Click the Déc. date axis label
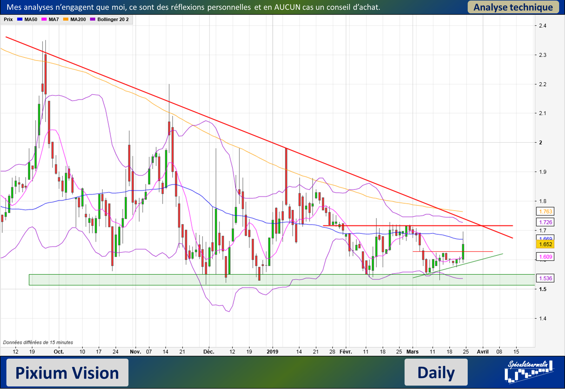 click(209, 352)
